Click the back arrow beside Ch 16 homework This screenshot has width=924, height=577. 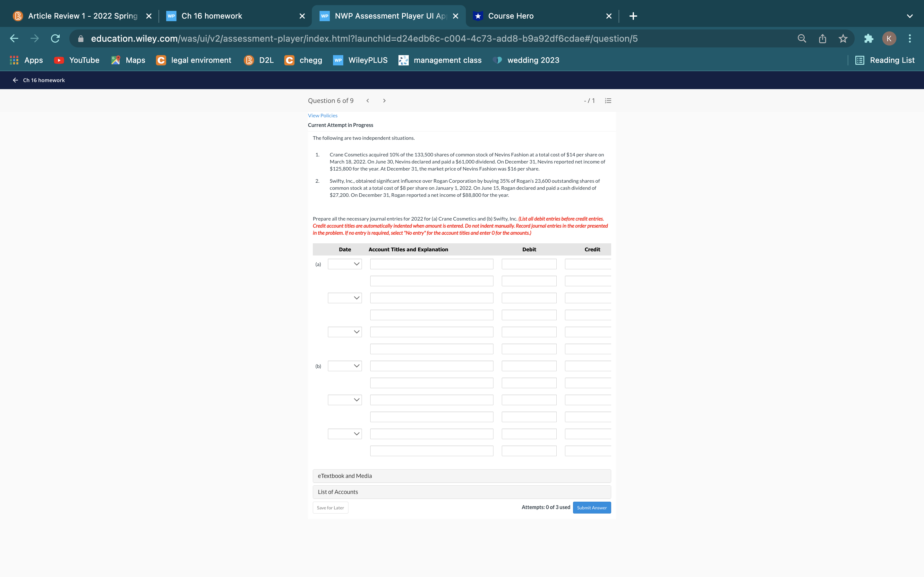(15, 80)
